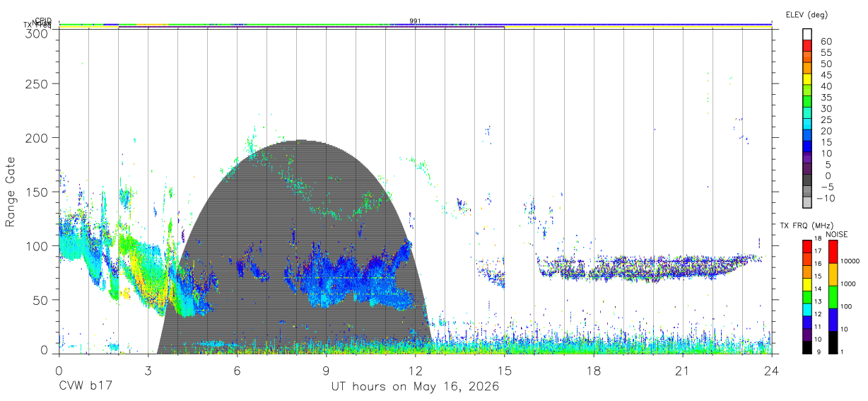Click the 'UT hours on May 16, 2026' label

(415, 387)
